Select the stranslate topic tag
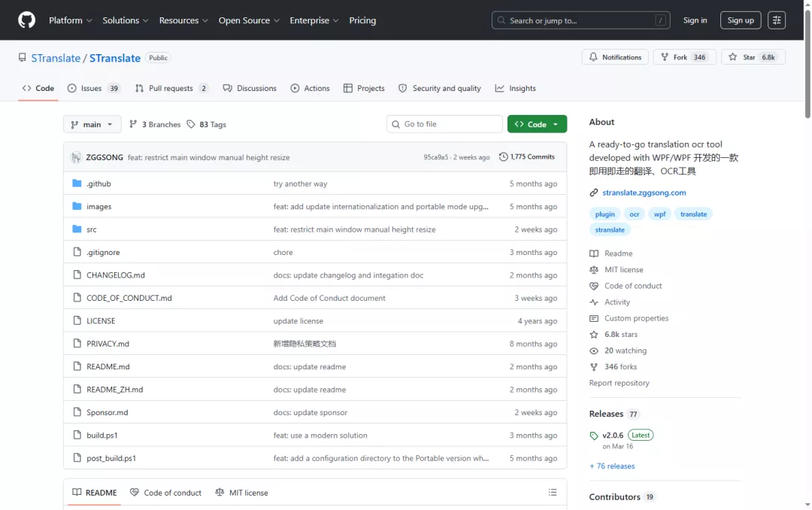This screenshot has width=812, height=510. tap(610, 229)
